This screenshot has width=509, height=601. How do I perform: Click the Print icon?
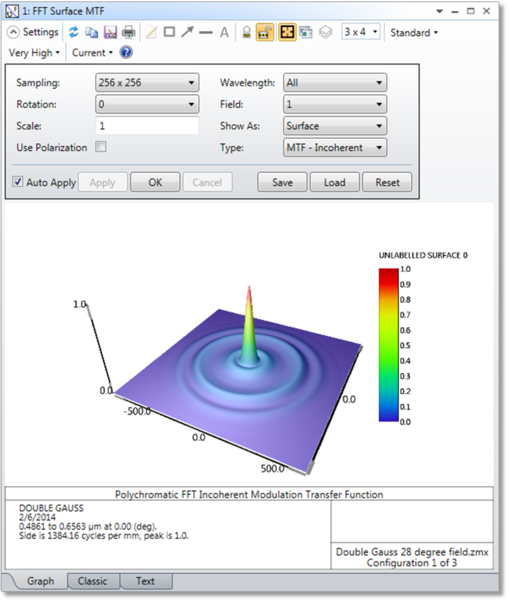128,32
